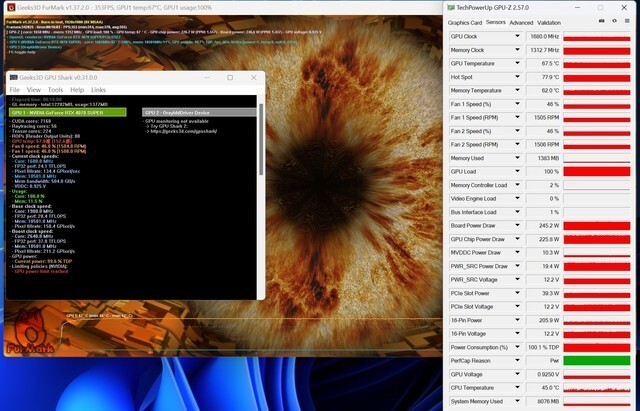Expand the PWR_SRC Power Draw dropdown
Screen dimensions: 640x411
[517, 266]
